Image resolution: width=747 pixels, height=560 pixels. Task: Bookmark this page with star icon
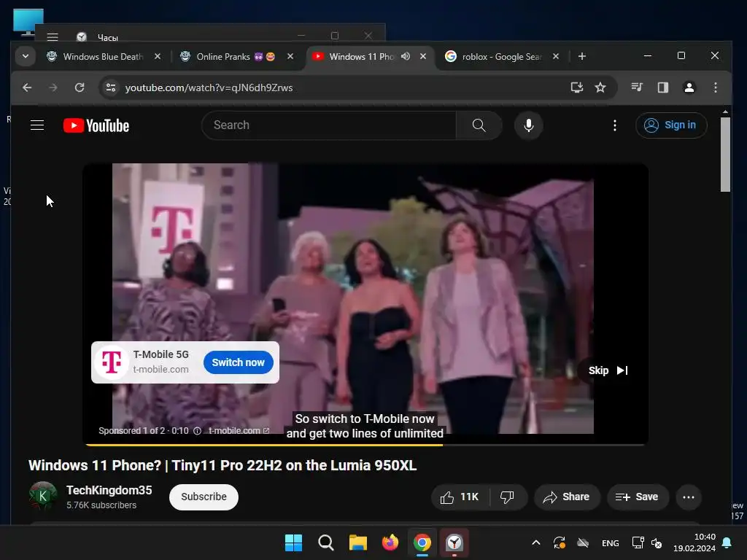click(x=600, y=87)
